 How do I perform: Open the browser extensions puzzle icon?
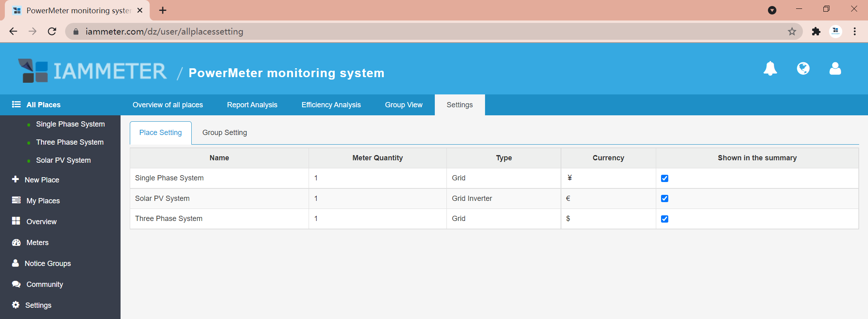[816, 31]
